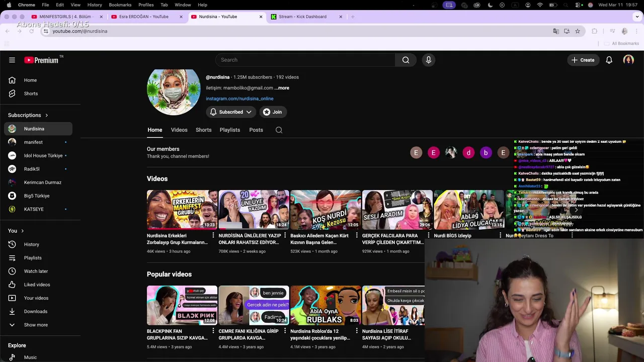This screenshot has width=644, height=362.
Task: Switch to channel Playlists tab
Action: click(x=229, y=130)
